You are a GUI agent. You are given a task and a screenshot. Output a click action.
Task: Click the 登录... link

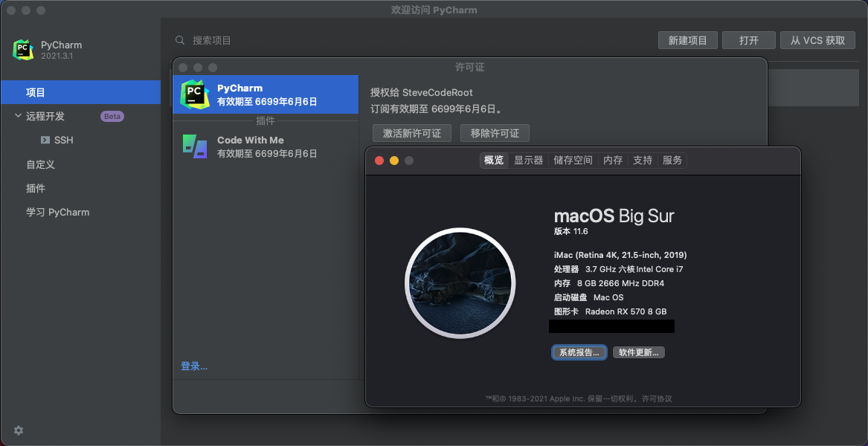tap(194, 366)
